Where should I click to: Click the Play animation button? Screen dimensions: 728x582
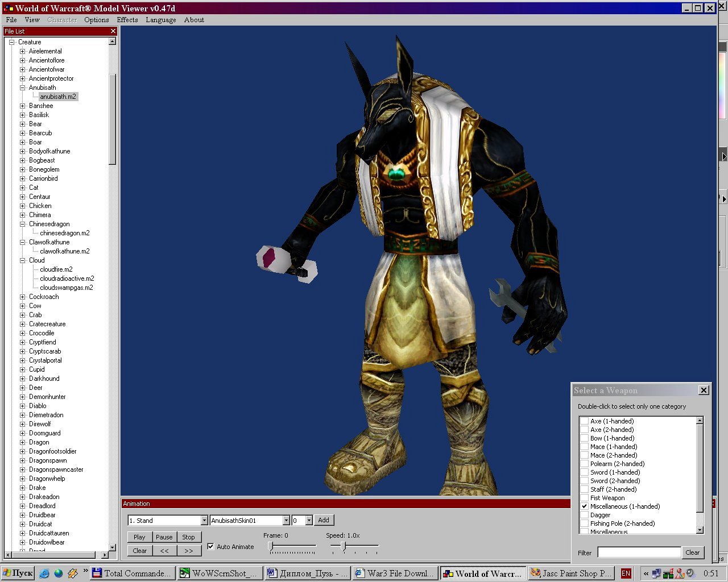139,537
